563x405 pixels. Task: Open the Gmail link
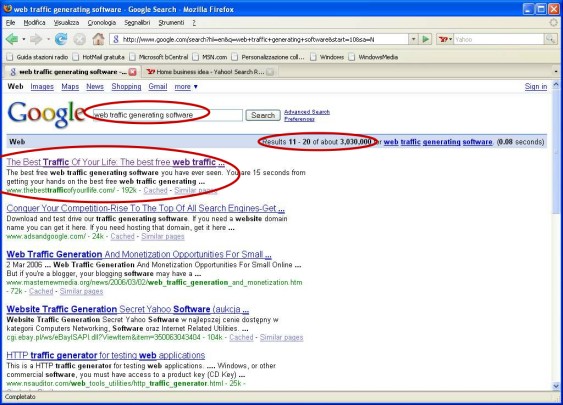pos(158,87)
